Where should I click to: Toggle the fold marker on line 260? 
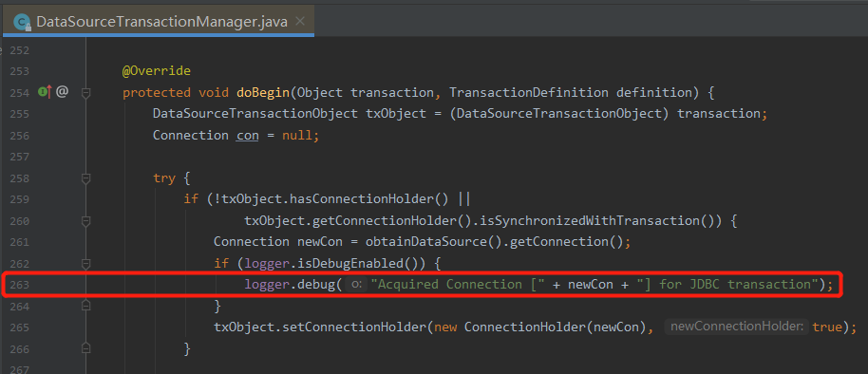point(85,221)
